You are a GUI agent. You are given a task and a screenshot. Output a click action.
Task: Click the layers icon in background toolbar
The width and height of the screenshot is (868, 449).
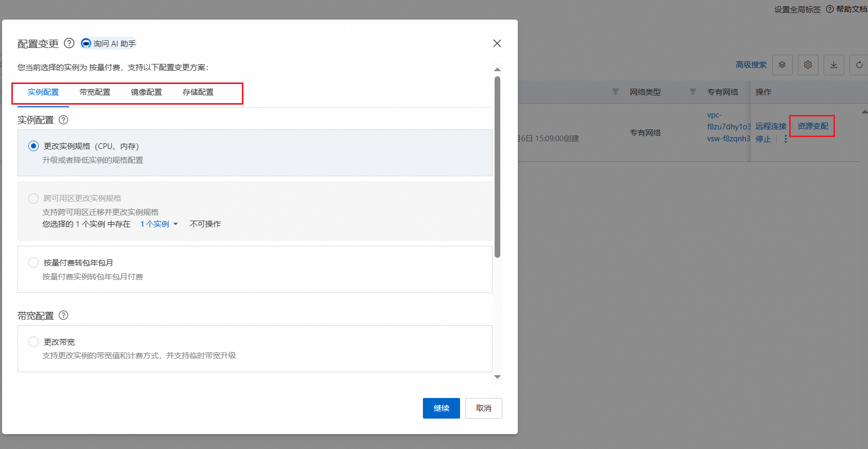tap(782, 65)
